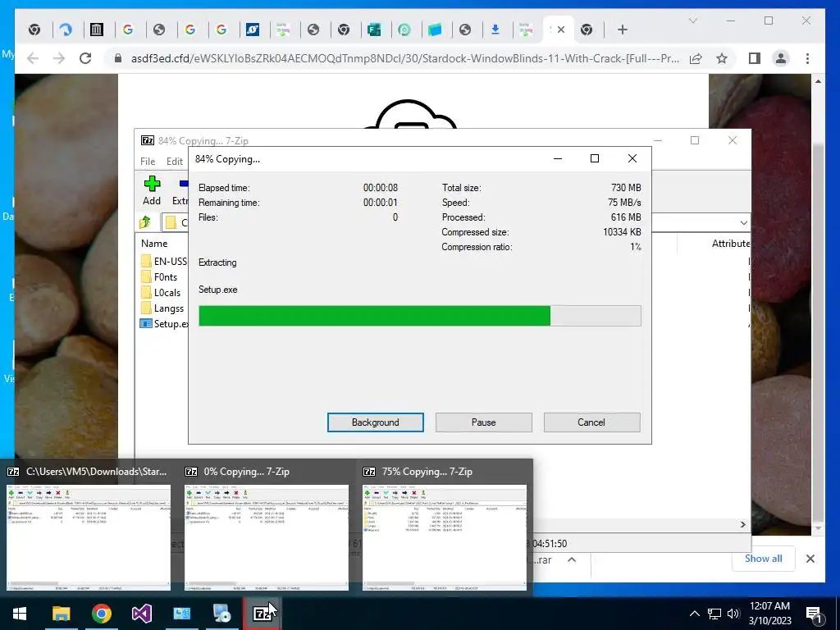Click the Chrome taskbar icon
The width and height of the screenshot is (840, 630).
tap(101, 614)
